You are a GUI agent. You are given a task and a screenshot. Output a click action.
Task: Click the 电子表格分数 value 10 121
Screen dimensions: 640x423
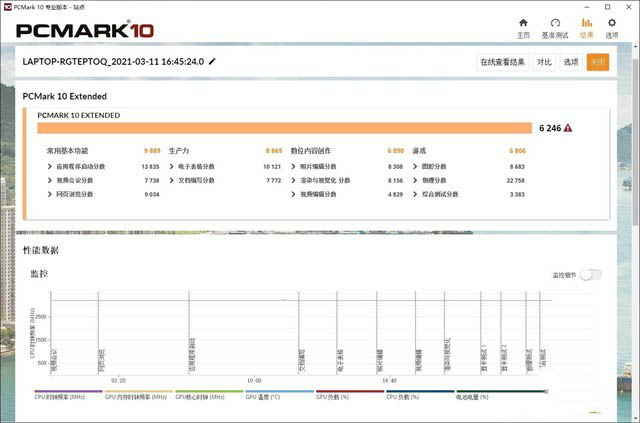pos(272,167)
